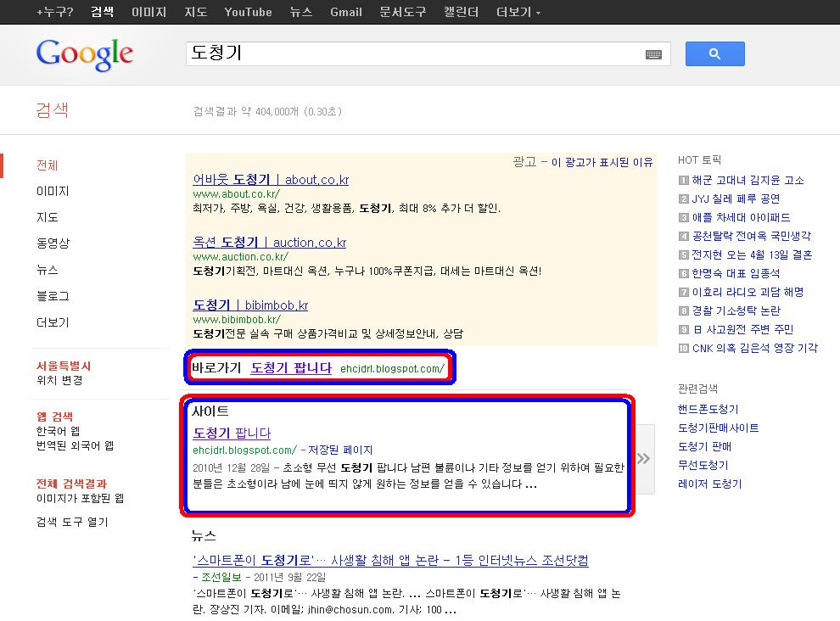
Task: Select 지도 filter in left sidebar
Action: coord(48,217)
